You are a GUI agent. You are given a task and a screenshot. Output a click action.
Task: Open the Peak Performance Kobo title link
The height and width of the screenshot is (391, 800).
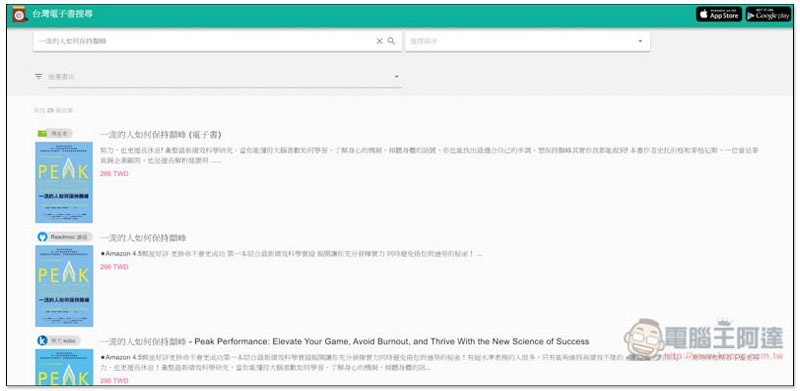pos(344,341)
